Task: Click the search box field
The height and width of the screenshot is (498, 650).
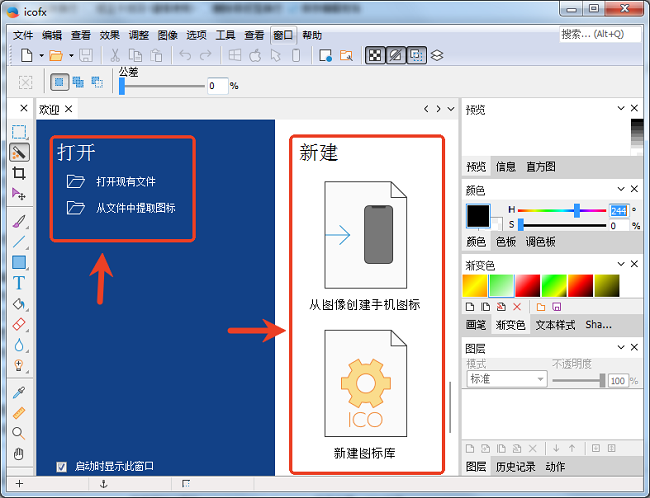Action: [600, 34]
